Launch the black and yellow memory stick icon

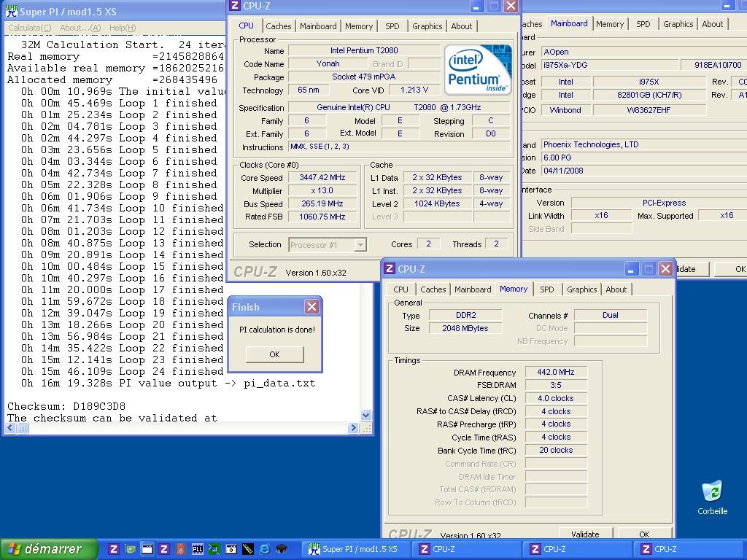click(x=248, y=549)
